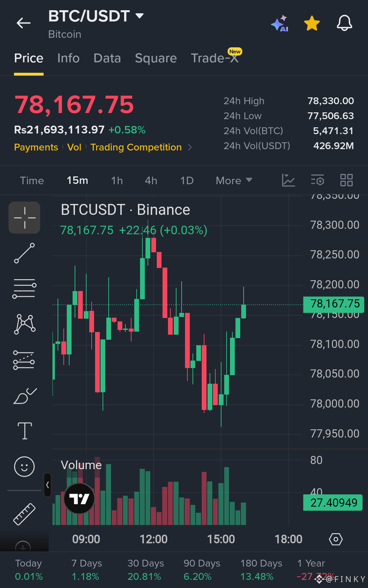Open chart settings hexagon icon
Screen dimensions: 368x588
[336, 539]
